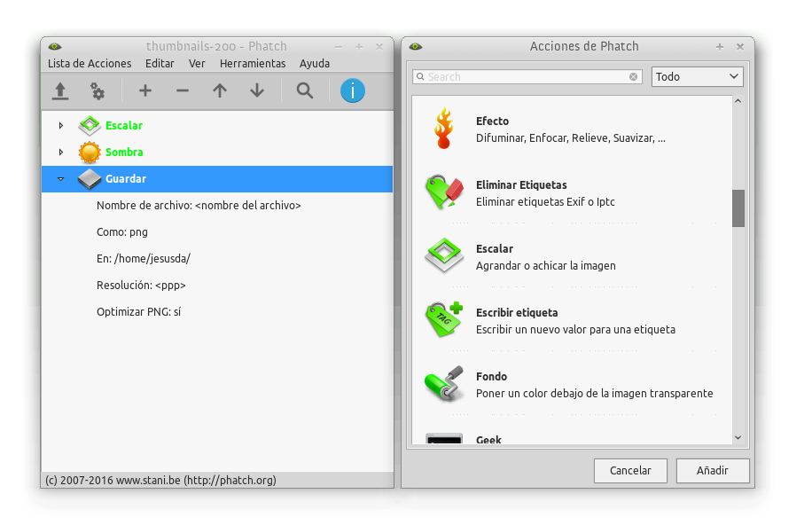
Task: Click the execute upload arrow toolbar icon
Action: pos(60,91)
